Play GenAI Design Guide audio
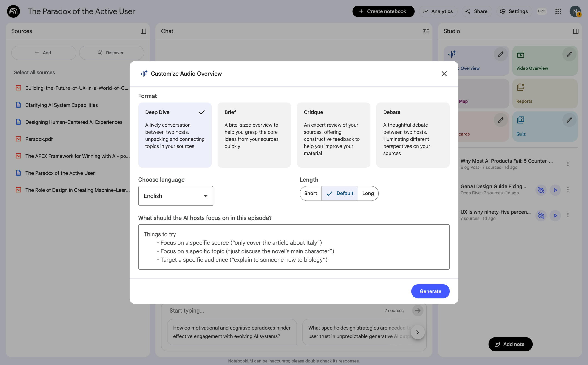 [555, 190]
